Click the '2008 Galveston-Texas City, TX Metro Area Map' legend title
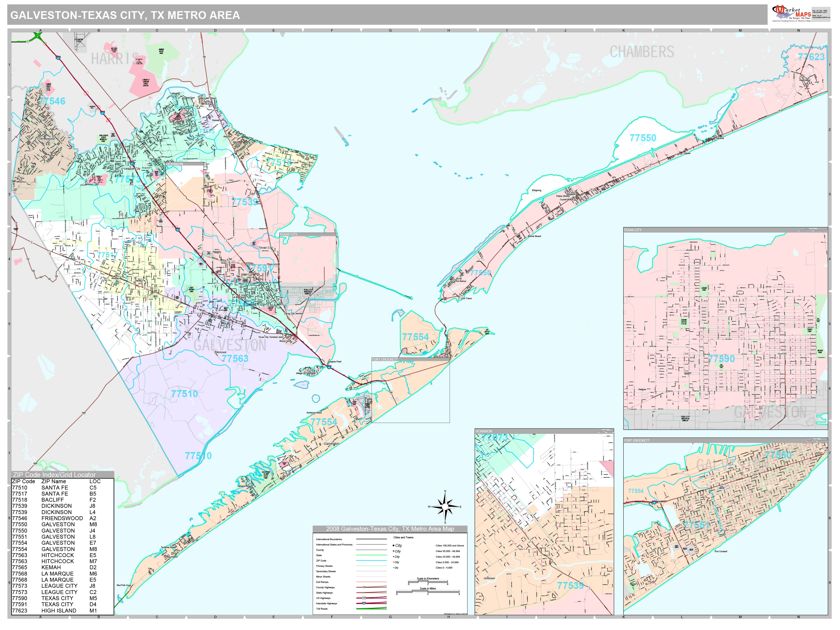Screen dimensions: 840x630 click(390, 529)
